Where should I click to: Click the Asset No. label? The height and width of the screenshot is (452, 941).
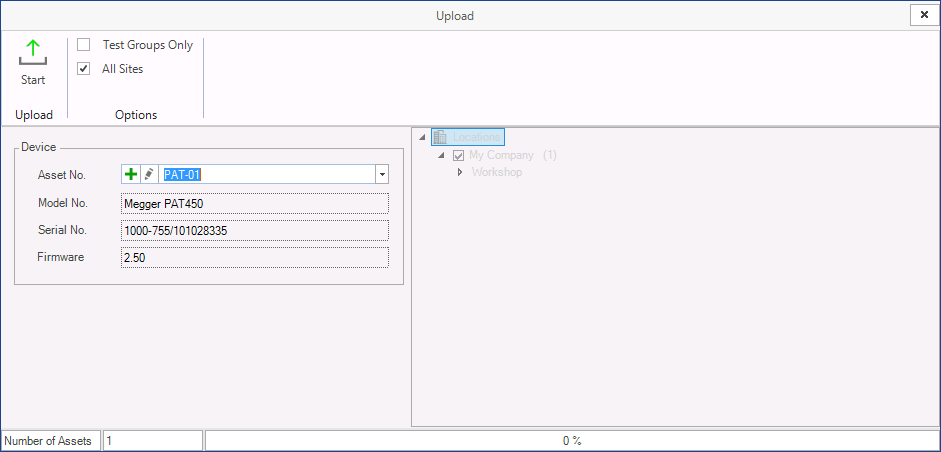click(62, 175)
